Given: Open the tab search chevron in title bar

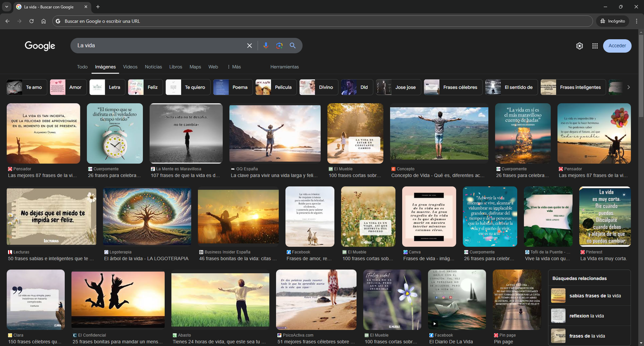Looking at the screenshot, I should pyautogui.click(x=7, y=7).
